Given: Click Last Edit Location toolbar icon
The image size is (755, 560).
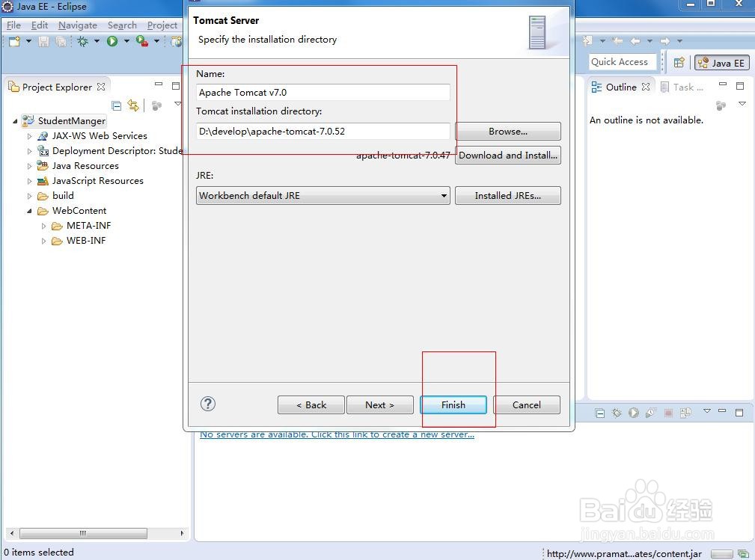Looking at the screenshot, I should (x=617, y=41).
